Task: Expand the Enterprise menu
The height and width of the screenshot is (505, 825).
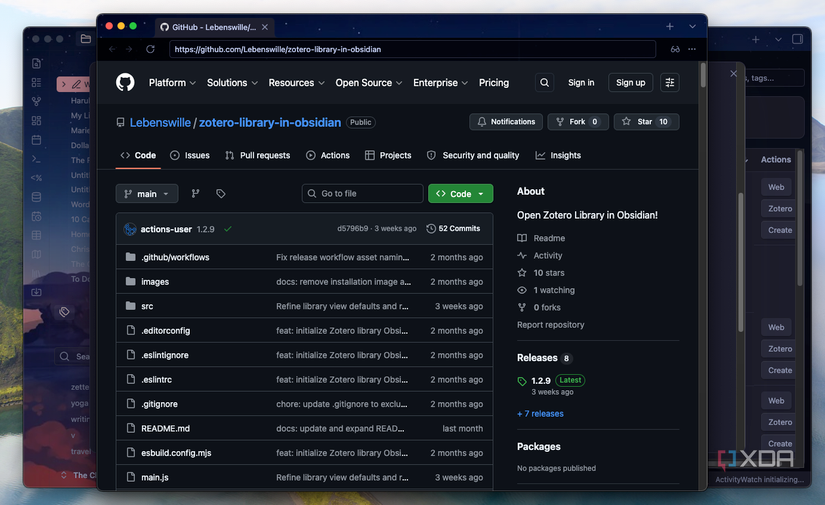Action: point(440,83)
